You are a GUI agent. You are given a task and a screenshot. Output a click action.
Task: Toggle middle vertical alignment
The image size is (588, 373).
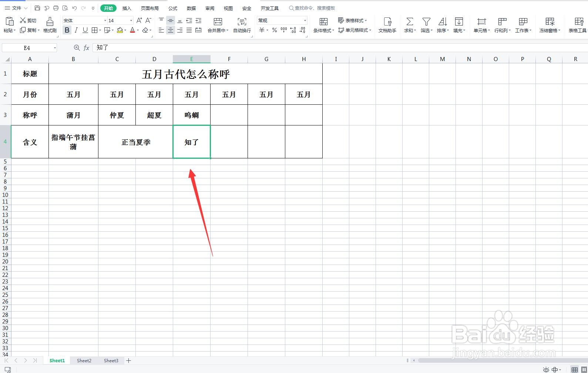[x=171, y=20]
